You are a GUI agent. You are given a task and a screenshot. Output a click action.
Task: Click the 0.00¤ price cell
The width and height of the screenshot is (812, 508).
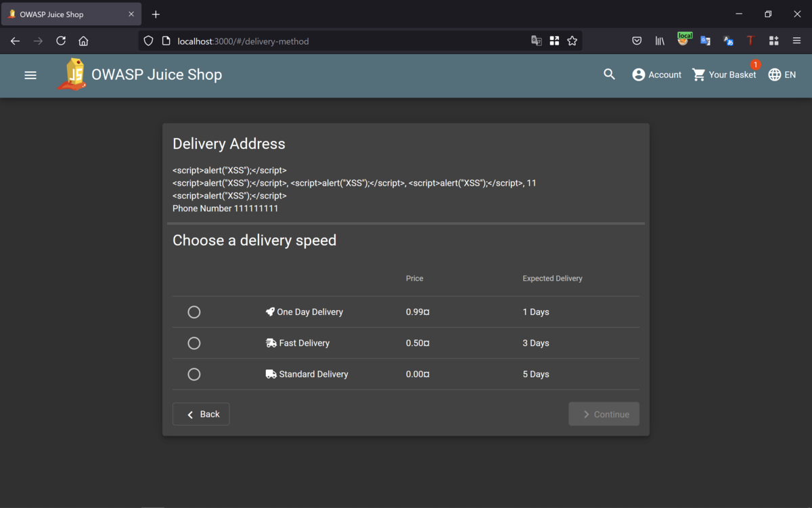pos(418,375)
